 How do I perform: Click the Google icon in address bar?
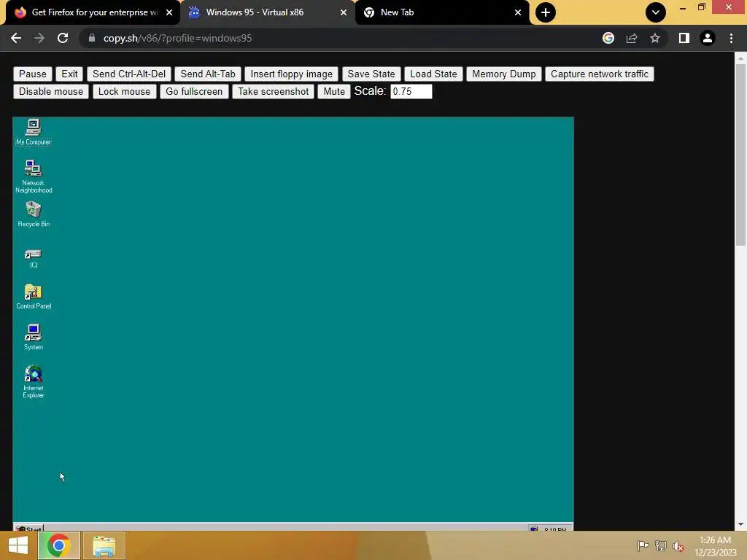point(608,38)
